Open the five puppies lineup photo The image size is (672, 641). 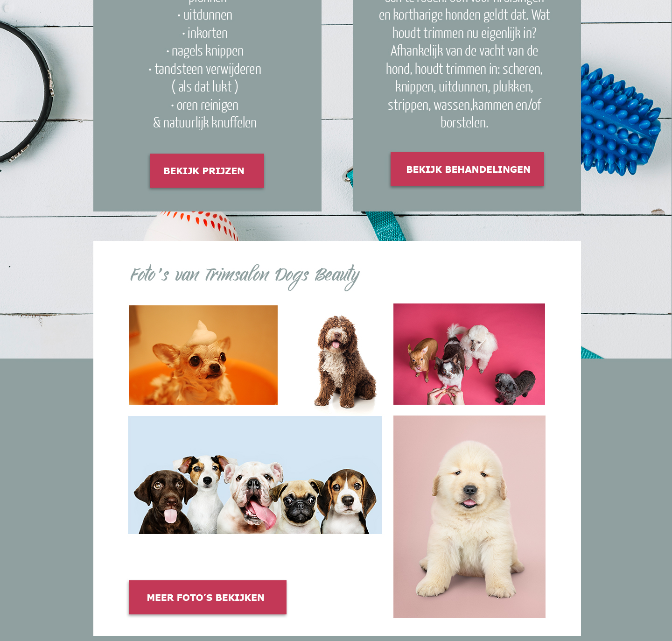click(x=255, y=475)
